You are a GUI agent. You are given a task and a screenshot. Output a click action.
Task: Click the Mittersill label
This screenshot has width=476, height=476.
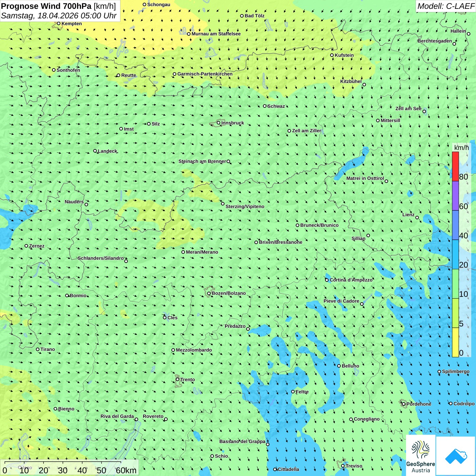coord(390,120)
